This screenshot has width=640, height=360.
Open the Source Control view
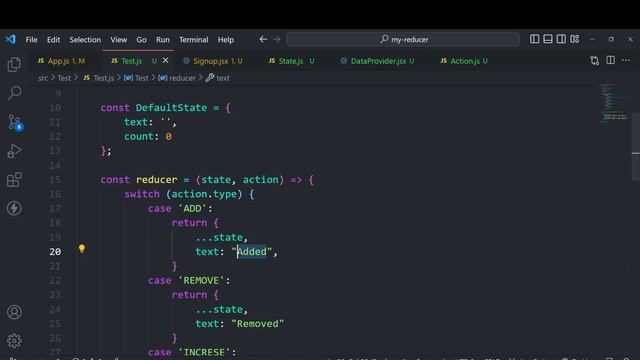[x=15, y=122]
